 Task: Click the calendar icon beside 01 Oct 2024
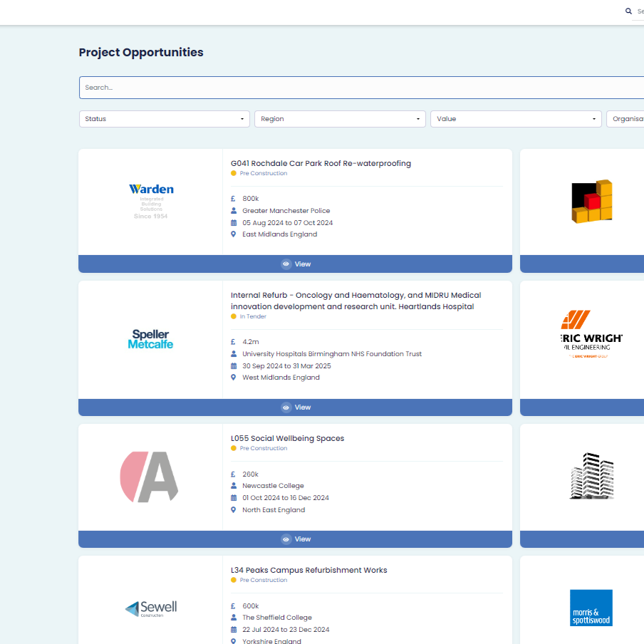pos(234,497)
